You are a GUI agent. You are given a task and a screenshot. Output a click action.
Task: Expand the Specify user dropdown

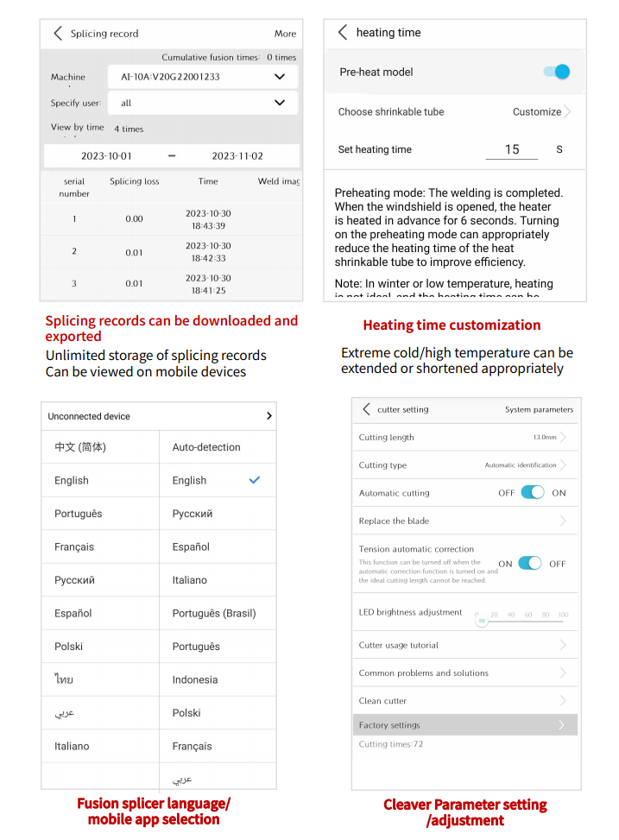pos(279,103)
